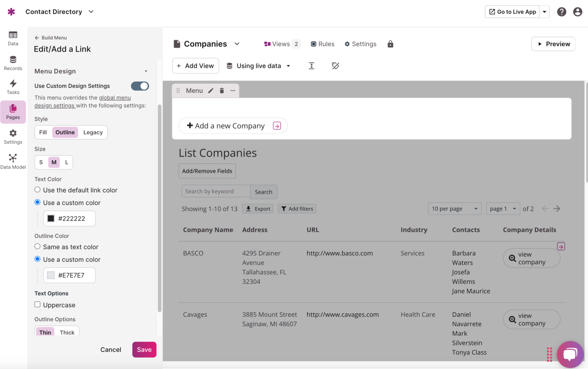
Task: Edit the Menu view with pencil icon
Action: 211,90
